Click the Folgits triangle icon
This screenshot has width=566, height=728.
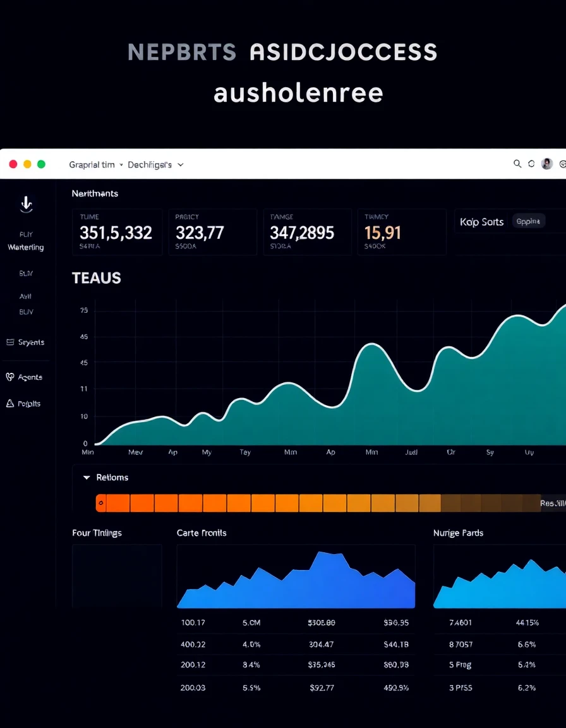(9, 403)
